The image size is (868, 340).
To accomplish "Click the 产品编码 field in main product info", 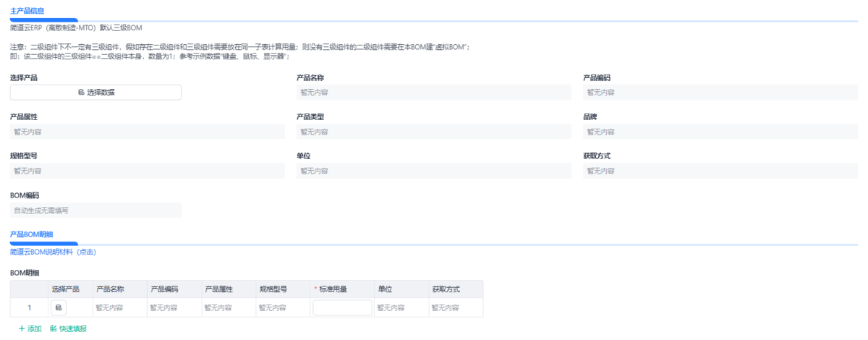I will pyautogui.click(x=720, y=93).
